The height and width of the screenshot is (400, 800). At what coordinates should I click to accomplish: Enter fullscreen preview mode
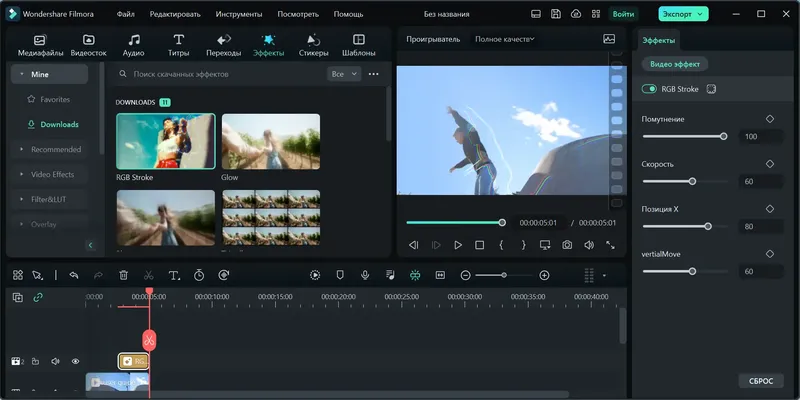pos(610,245)
